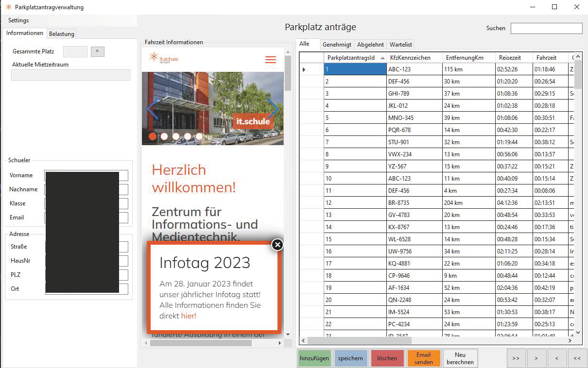Click inside the Suchen search field

click(546, 28)
